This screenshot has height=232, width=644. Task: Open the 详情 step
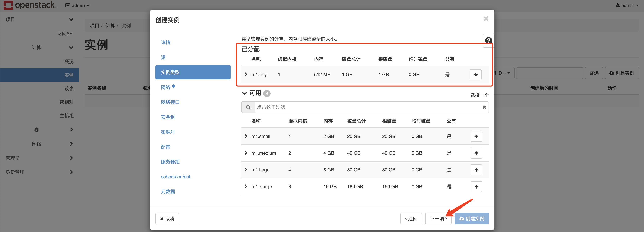166,42
